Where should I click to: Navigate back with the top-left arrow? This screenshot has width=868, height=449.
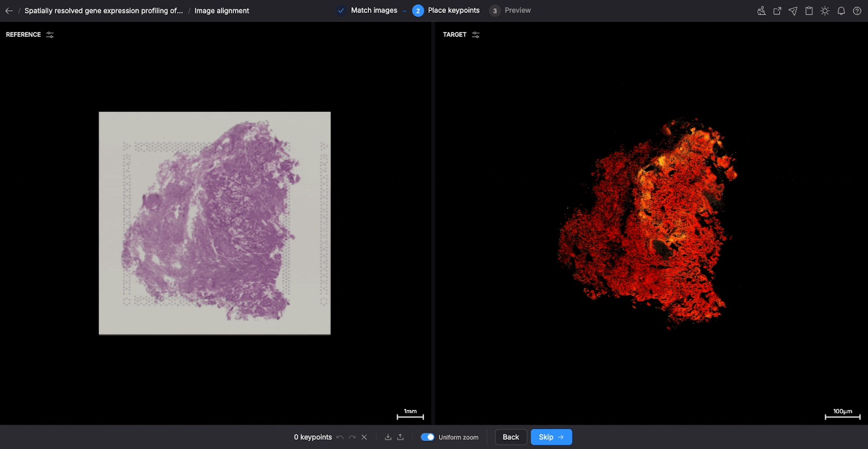tap(9, 11)
